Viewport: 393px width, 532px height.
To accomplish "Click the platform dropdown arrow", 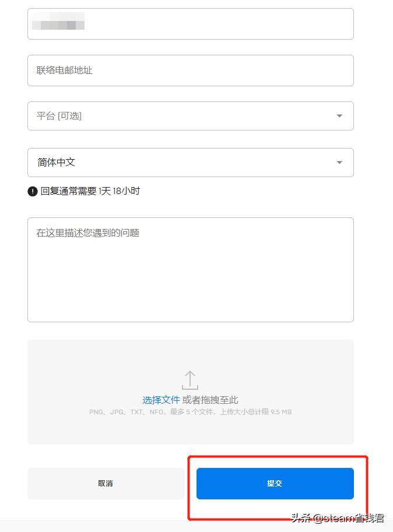I will tap(339, 116).
